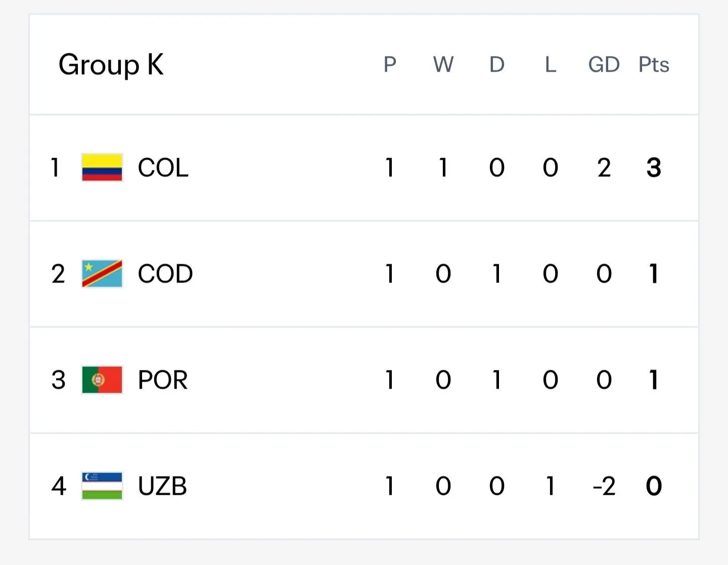Select the POR team name
Screen dimensions: 728x565
pyautogui.click(x=162, y=380)
